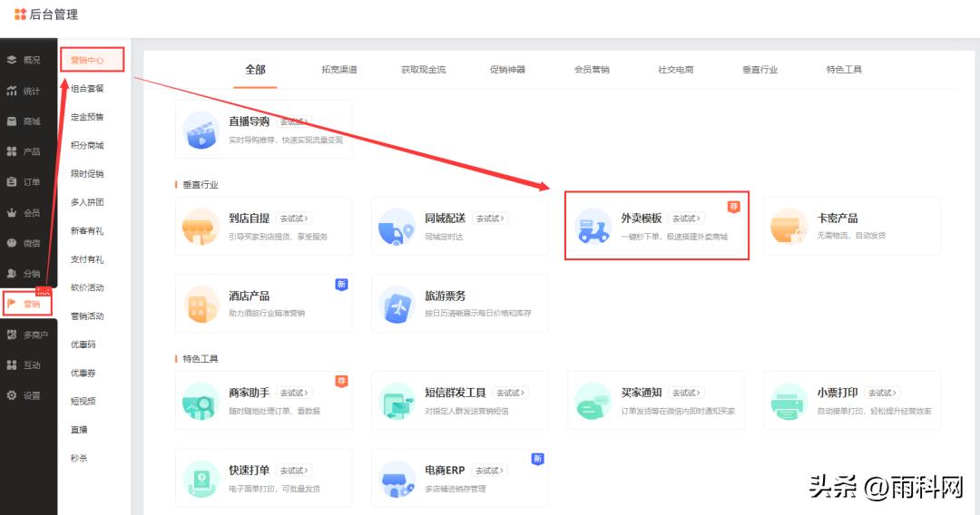
Task: Open the 设置 gear icon in sidebar
Action: (x=12, y=395)
